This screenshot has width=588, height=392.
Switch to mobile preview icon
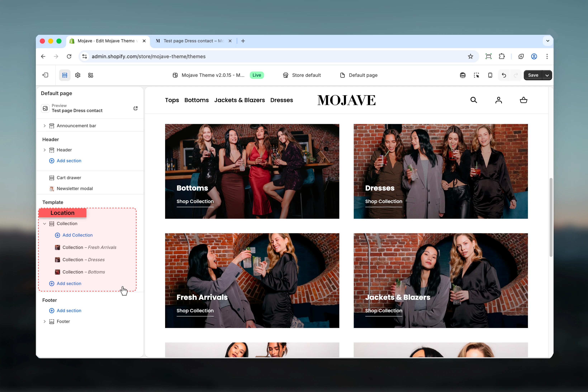[490, 75]
